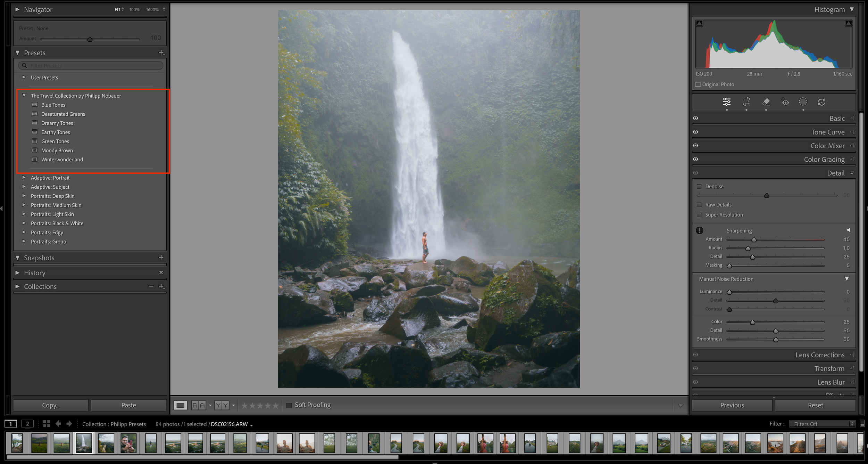Click the Copy... button

pyautogui.click(x=51, y=405)
